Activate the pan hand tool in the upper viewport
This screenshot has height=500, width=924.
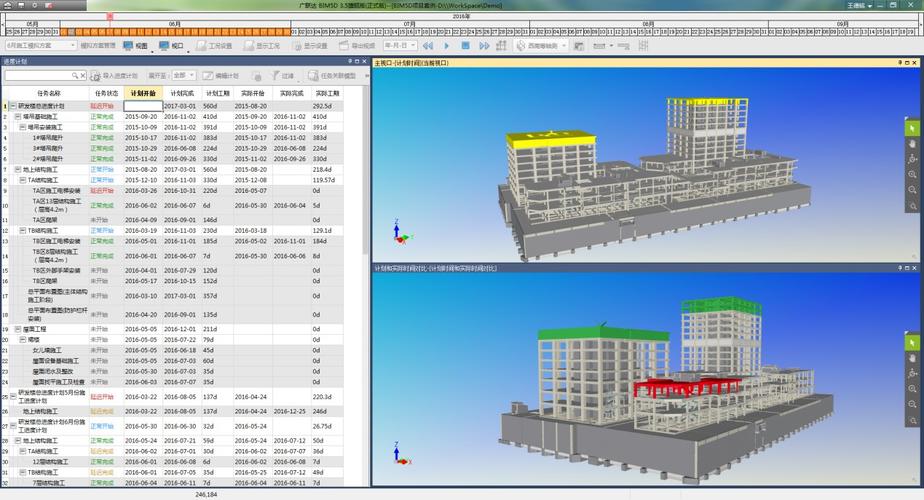[x=912, y=144]
